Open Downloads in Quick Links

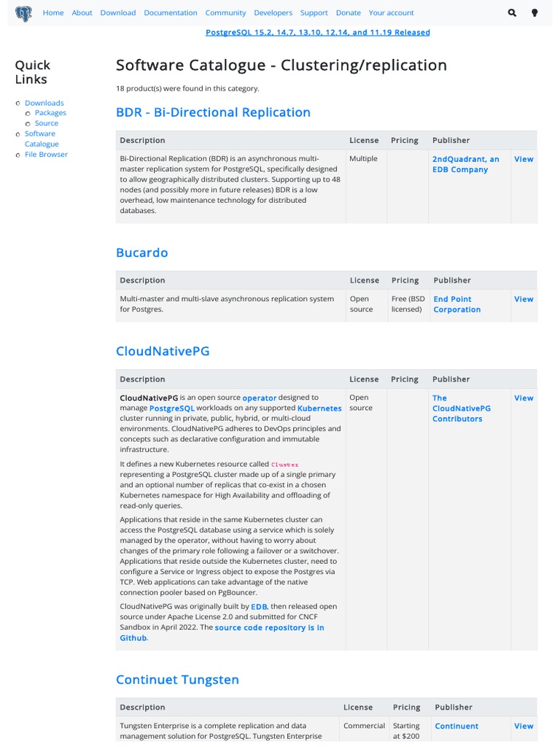pyautogui.click(x=44, y=104)
